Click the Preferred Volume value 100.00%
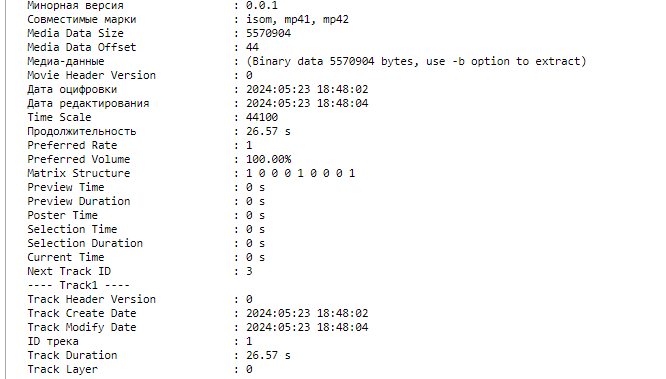 (x=268, y=159)
